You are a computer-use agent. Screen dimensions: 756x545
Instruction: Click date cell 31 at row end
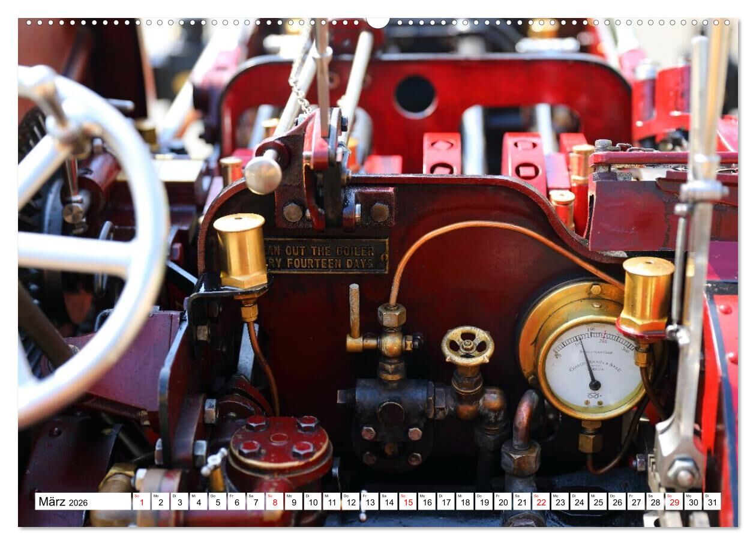(712, 502)
